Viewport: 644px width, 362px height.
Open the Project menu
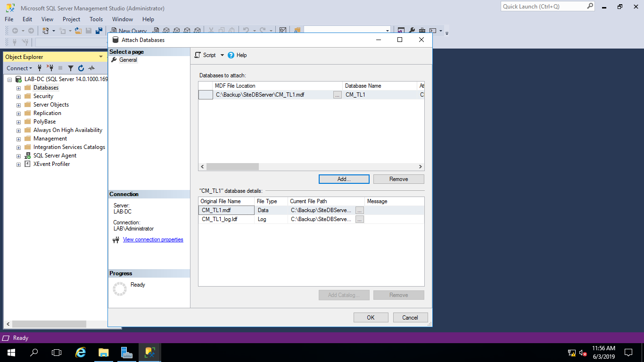point(72,19)
